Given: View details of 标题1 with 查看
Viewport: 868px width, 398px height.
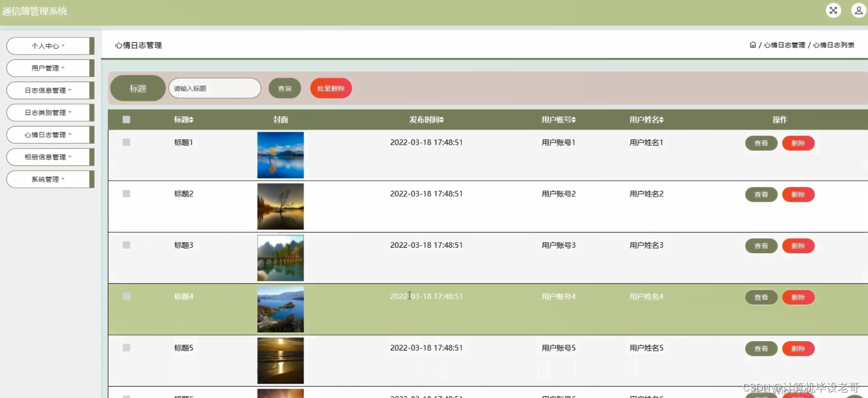Looking at the screenshot, I should pos(761,143).
